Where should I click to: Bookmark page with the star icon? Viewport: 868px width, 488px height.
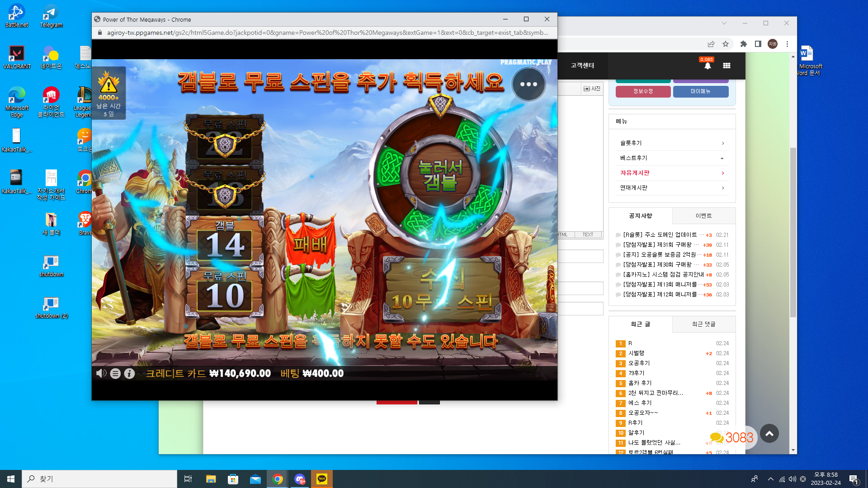726,44
